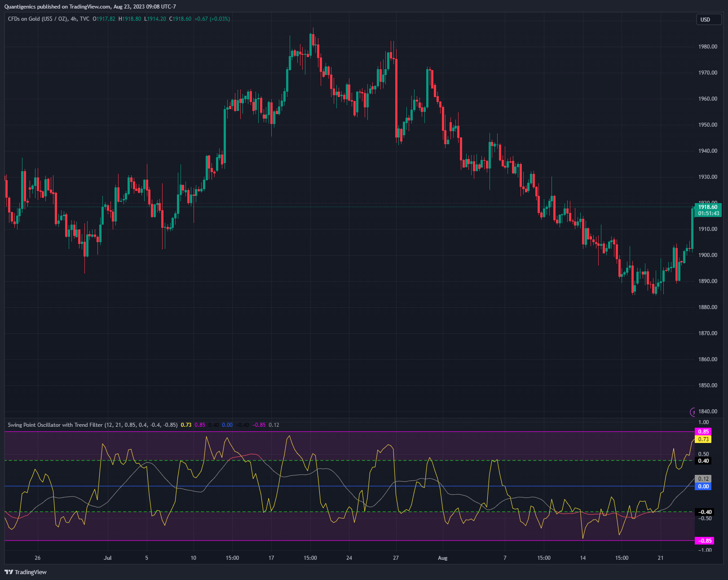
Task: Click the yellow 0.73 axis tag
Action: (703, 439)
